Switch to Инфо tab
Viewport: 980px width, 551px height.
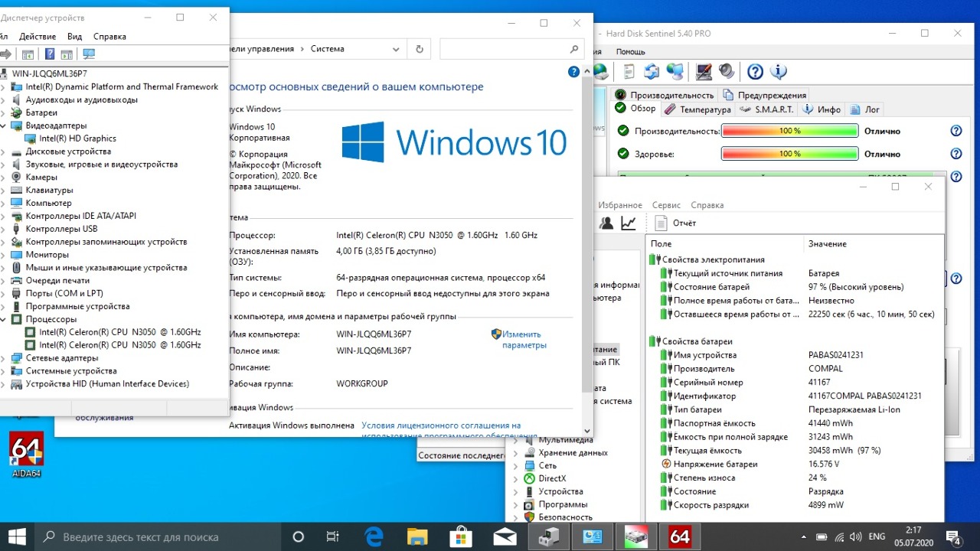point(822,109)
